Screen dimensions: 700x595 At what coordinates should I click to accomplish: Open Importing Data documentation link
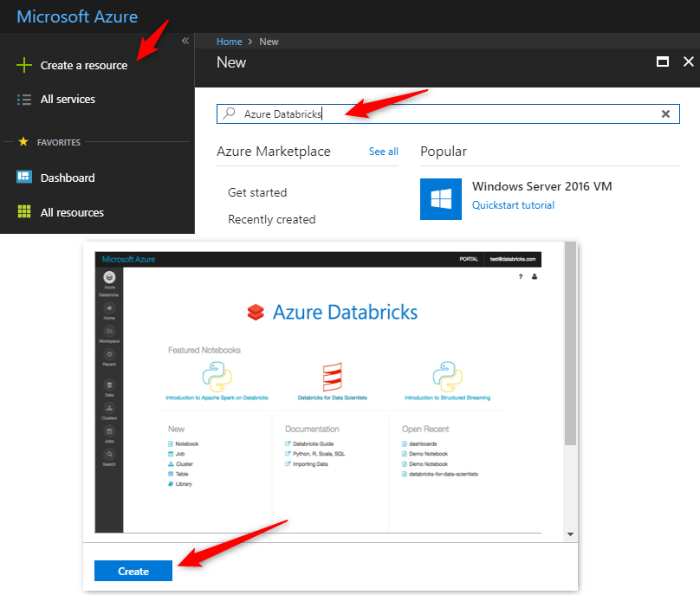[307, 464]
